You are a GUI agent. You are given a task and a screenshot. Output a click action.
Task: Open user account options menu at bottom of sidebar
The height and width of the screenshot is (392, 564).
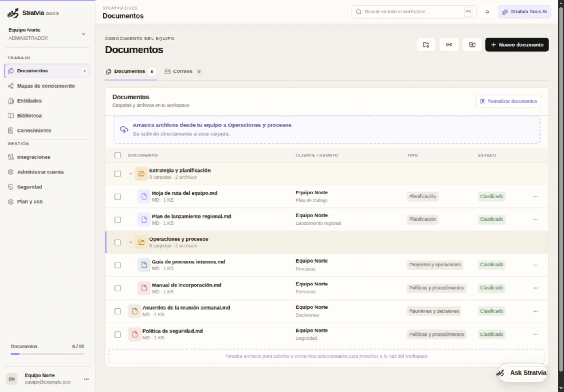point(86,379)
